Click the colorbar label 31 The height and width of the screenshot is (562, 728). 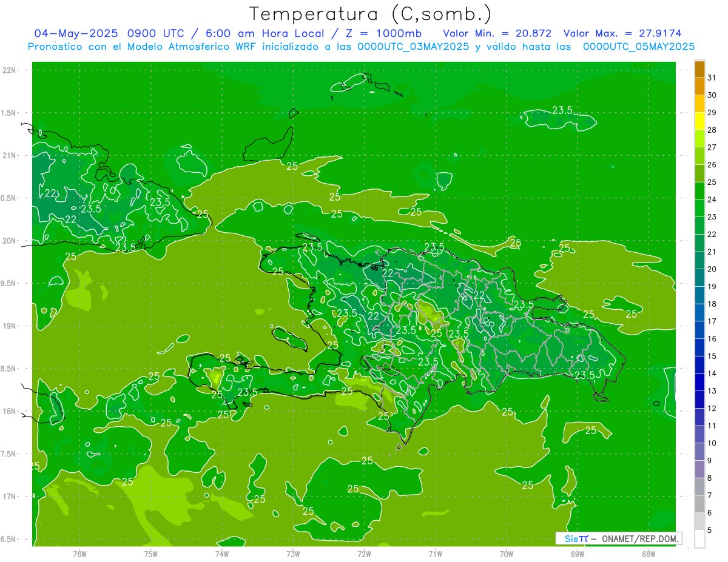tap(712, 78)
